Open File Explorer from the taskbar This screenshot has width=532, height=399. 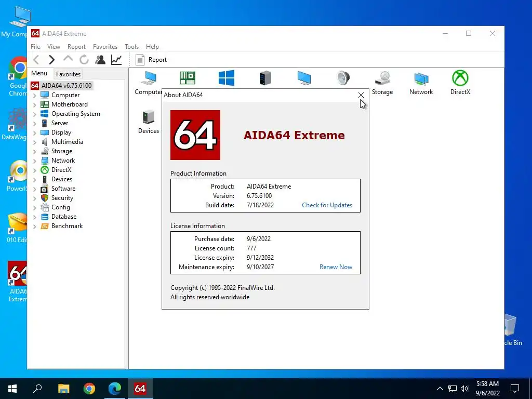[63, 389]
